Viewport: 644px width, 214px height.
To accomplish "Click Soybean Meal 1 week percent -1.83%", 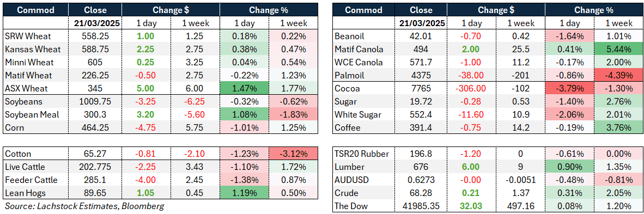I will click(293, 114).
